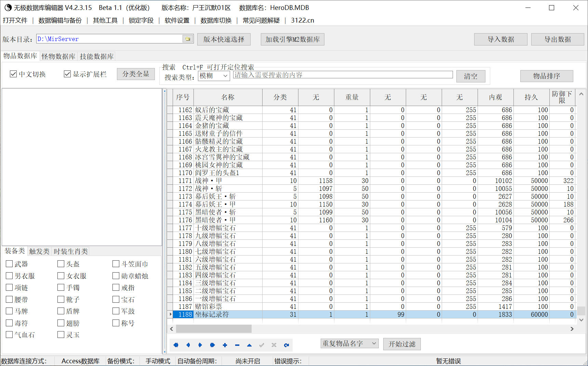Edit record with triangle icon
588x366 pixels.
tap(250, 345)
